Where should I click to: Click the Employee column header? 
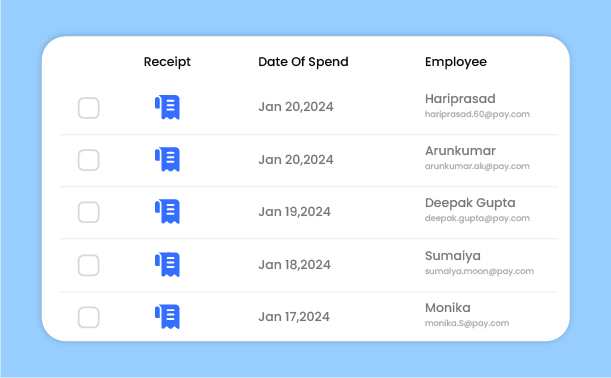click(x=456, y=62)
